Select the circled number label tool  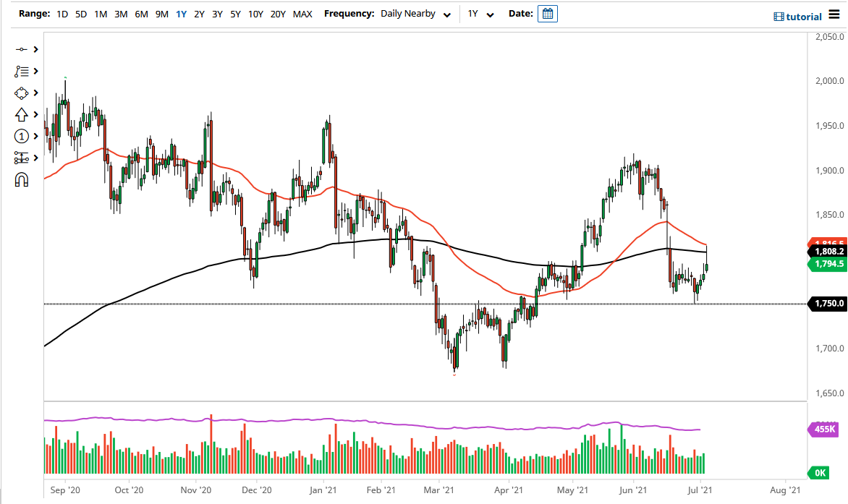click(x=21, y=136)
